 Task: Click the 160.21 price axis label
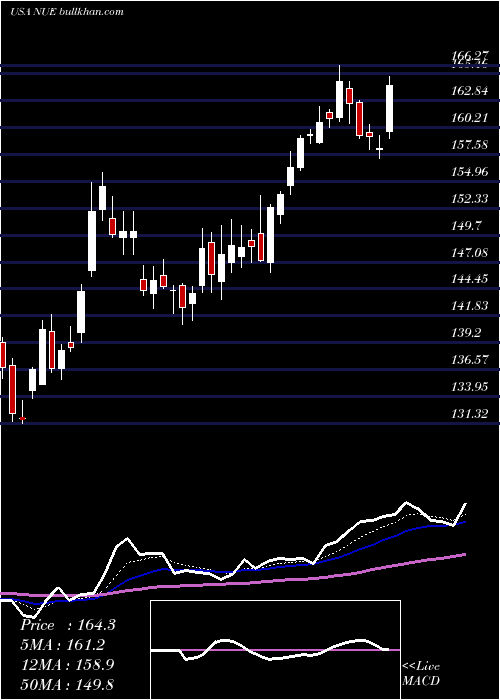point(470,118)
